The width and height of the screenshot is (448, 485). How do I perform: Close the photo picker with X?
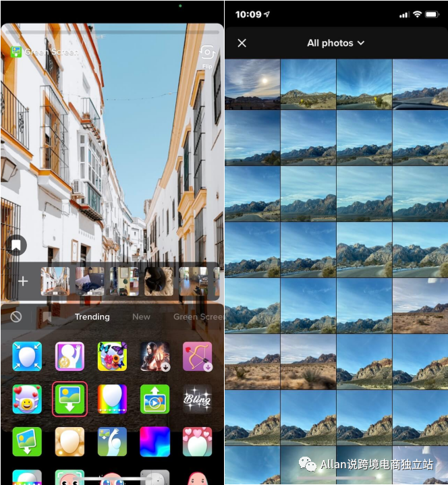click(242, 43)
